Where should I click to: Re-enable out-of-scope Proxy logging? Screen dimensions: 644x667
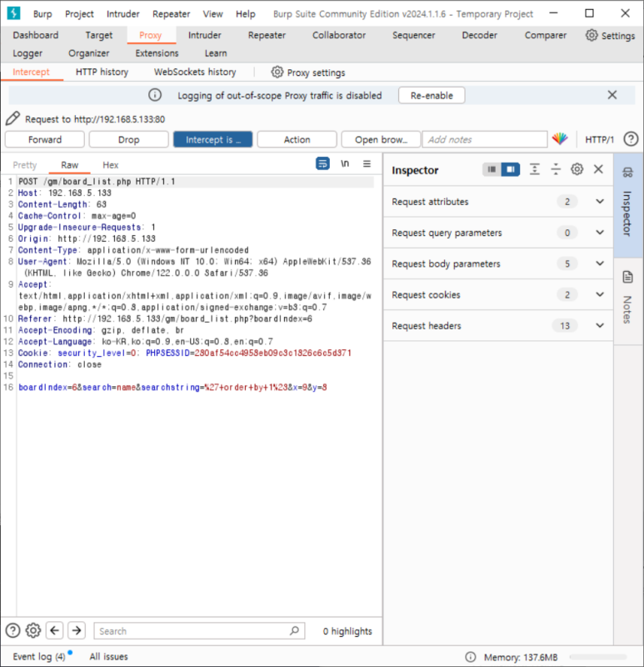coord(432,95)
